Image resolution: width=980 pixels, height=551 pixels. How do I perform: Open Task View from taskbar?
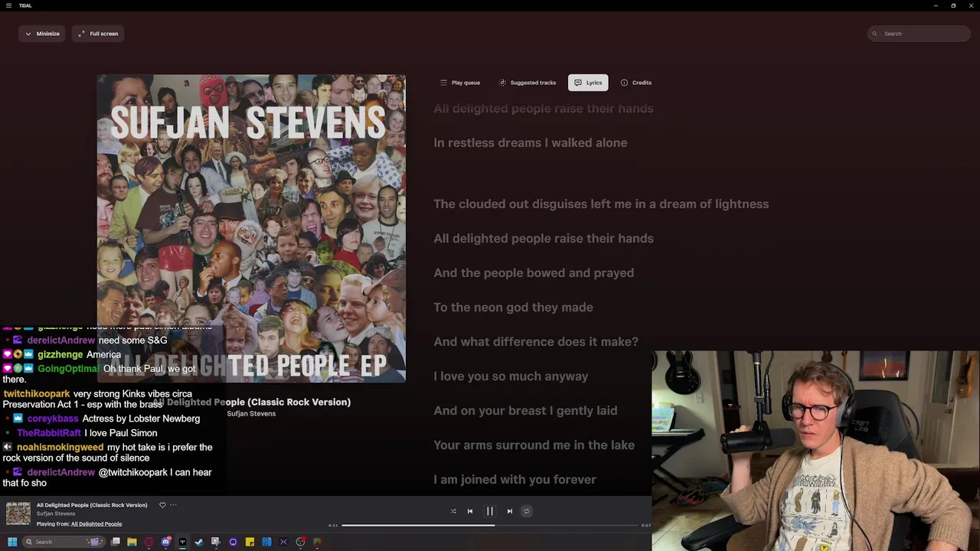116,542
